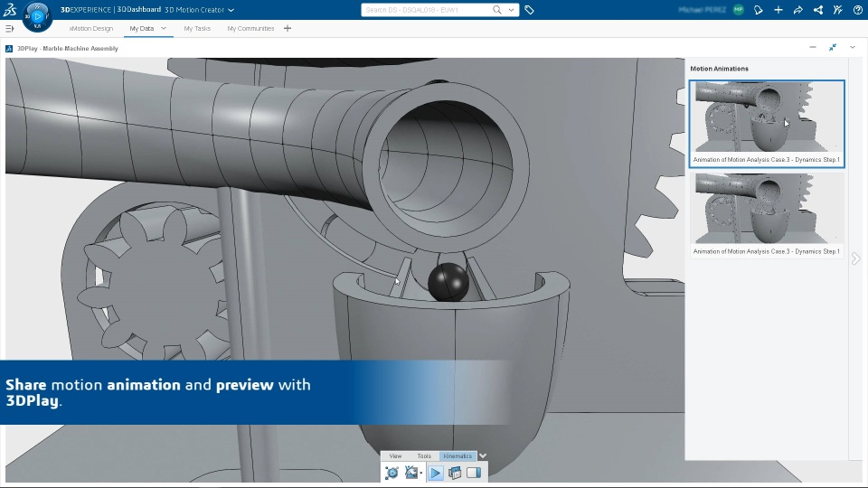Click the black marble in the 3D view

448,282
